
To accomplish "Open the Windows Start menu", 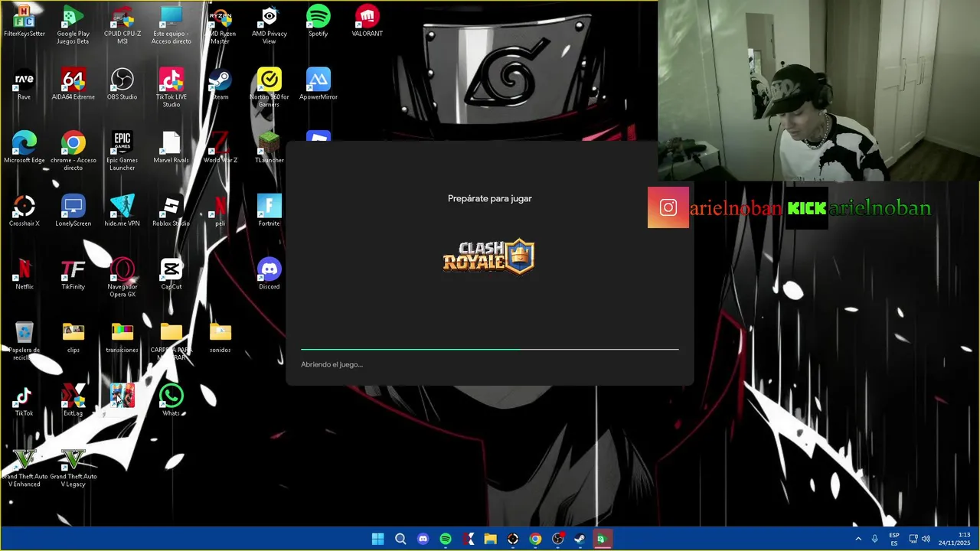I will tap(377, 539).
